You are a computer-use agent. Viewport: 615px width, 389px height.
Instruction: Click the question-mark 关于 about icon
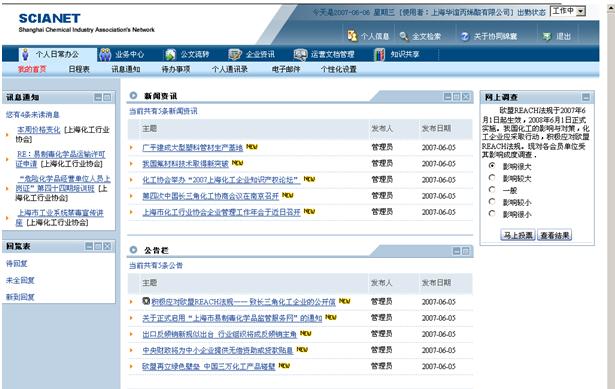pos(465,36)
